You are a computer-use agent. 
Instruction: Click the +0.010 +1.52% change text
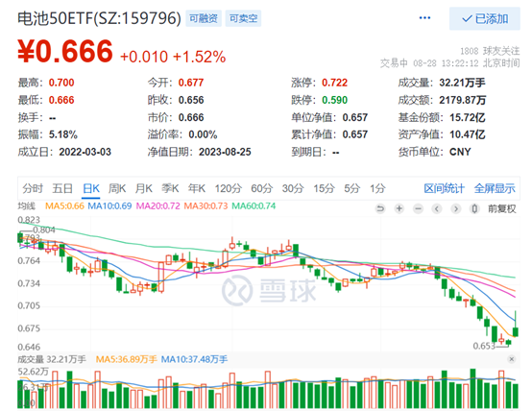[x=173, y=57]
